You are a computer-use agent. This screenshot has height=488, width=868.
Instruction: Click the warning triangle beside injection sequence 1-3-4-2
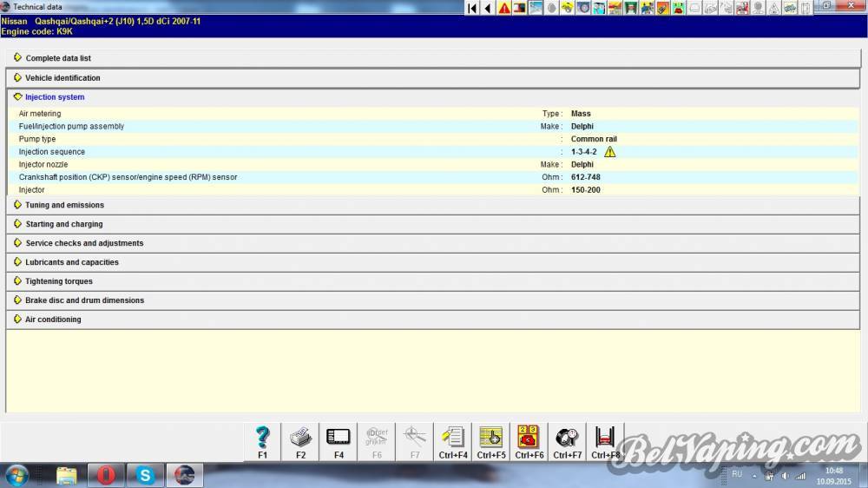click(x=609, y=152)
